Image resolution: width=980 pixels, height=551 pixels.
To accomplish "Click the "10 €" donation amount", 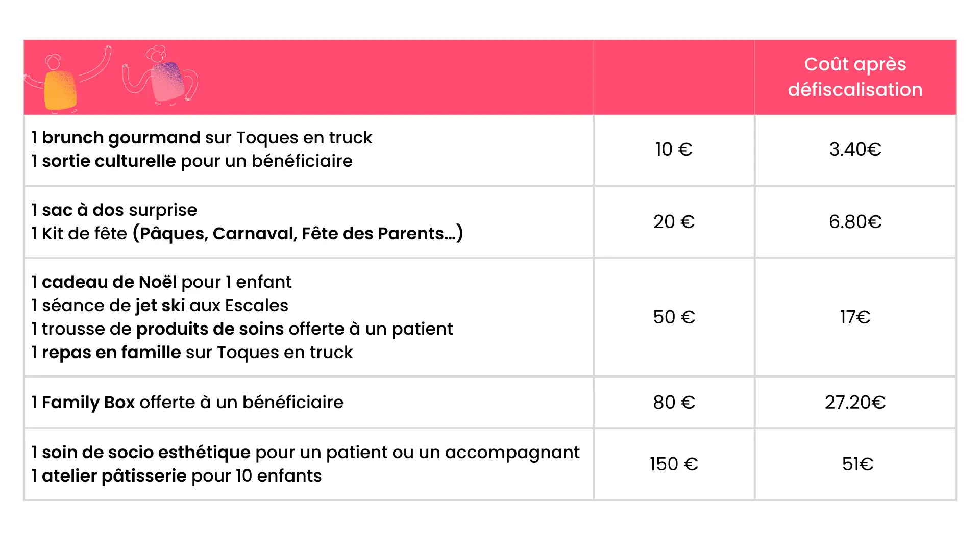I will coord(674,149).
